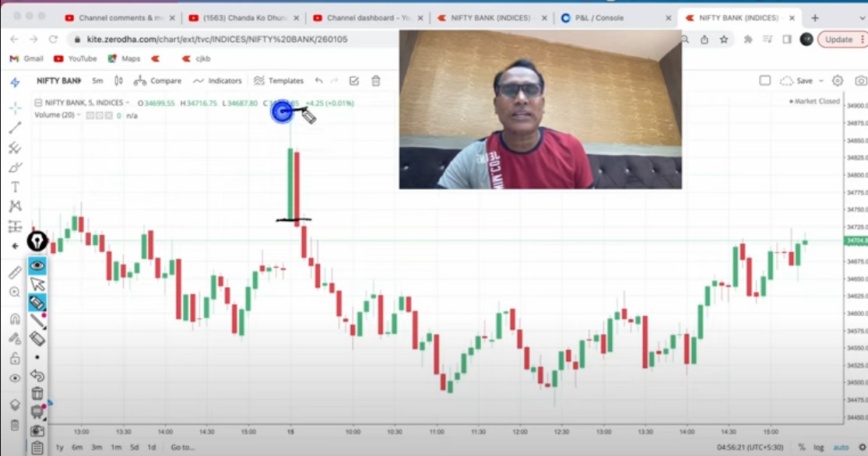Open the ruler measure tool
Viewport: 868px width, 456px height.
pos(15,272)
